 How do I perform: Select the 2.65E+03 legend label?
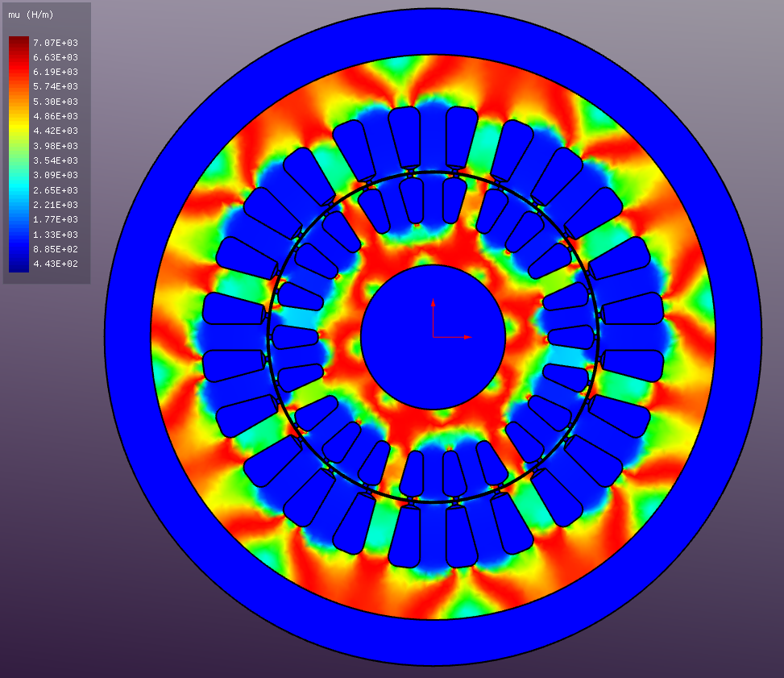pyautogui.click(x=56, y=190)
